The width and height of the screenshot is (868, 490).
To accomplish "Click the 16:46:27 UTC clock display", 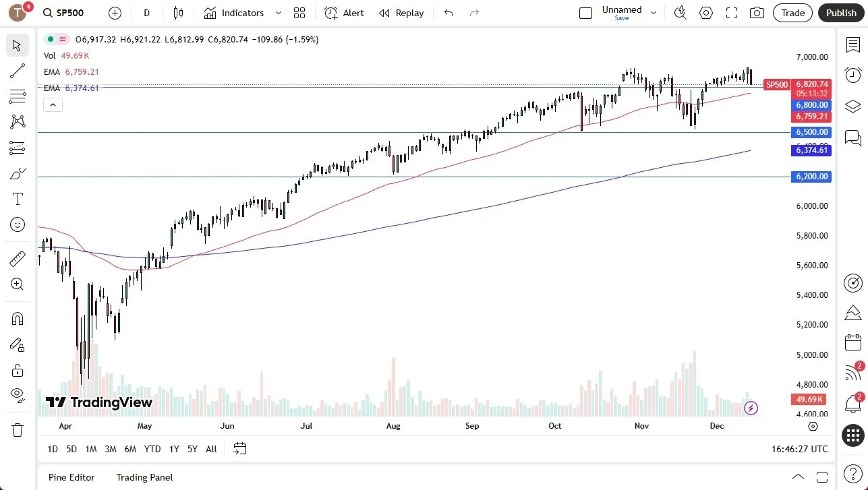I will pos(799,449).
